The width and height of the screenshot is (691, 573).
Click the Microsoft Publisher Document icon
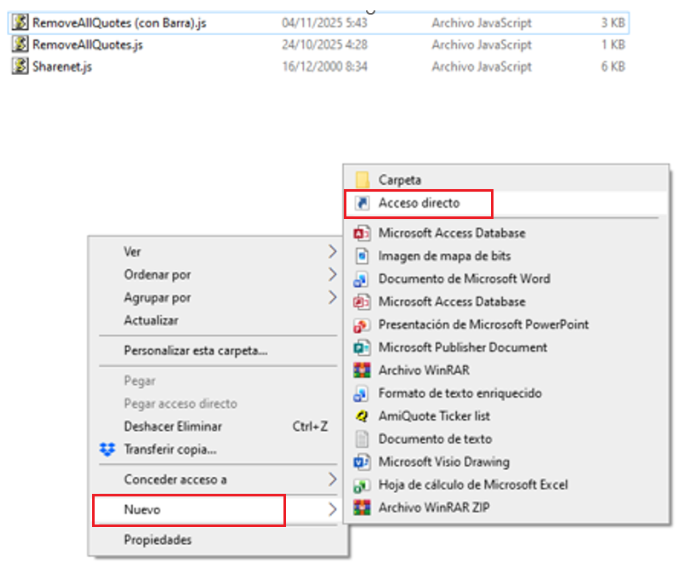pyautogui.click(x=362, y=348)
